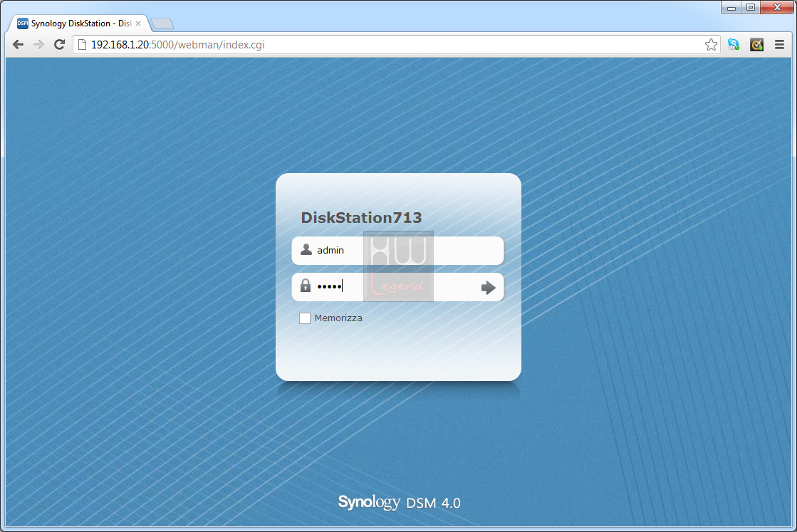Open a new tab

[x=162, y=24]
